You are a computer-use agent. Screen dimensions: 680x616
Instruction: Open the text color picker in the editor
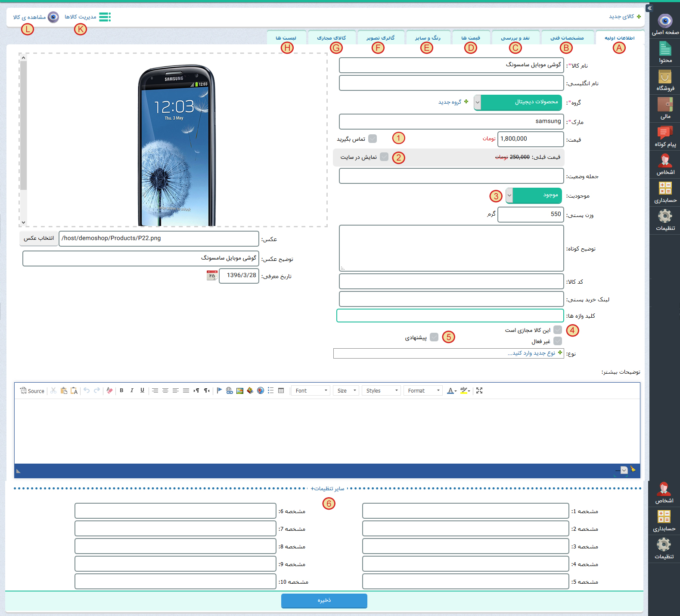click(x=451, y=390)
